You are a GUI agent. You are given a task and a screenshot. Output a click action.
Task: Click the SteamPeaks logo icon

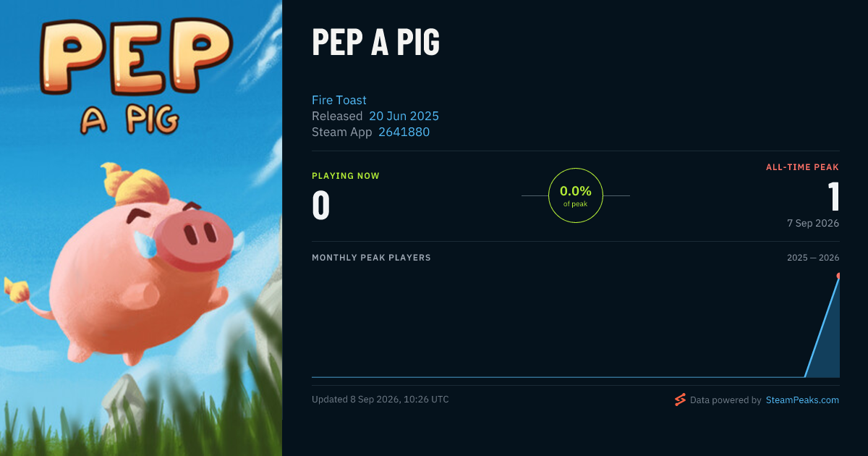tap(680, 400)
